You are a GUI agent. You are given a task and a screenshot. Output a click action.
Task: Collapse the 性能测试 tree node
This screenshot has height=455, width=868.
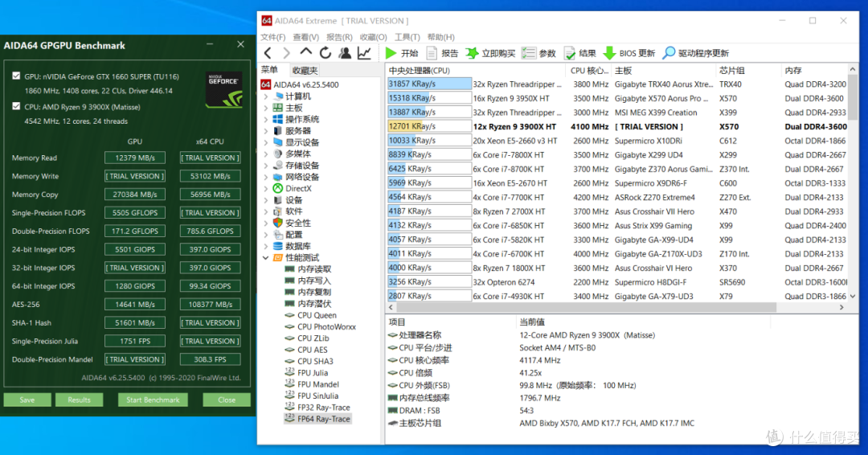point(266,258)
